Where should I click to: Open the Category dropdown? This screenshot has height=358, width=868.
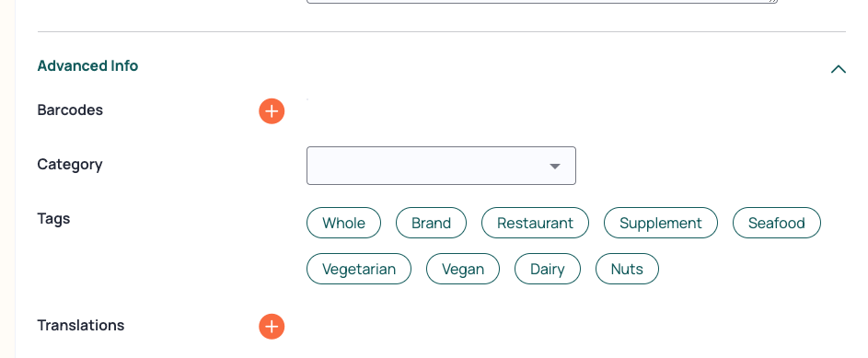pyautogui.click(x=441, y=166)
